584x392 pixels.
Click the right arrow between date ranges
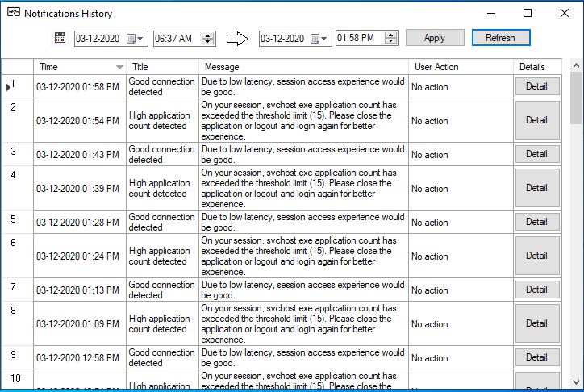(237, 38)
